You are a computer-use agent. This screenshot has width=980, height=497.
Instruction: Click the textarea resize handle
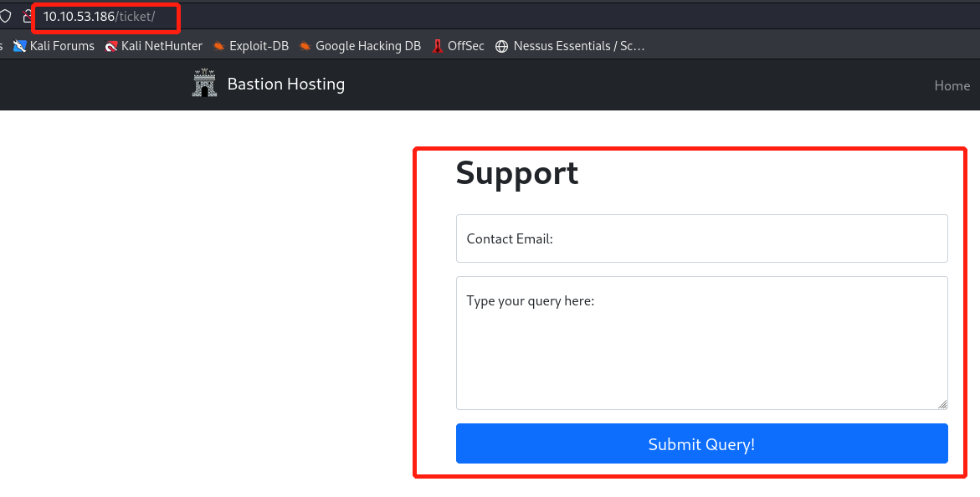[942, 404]
